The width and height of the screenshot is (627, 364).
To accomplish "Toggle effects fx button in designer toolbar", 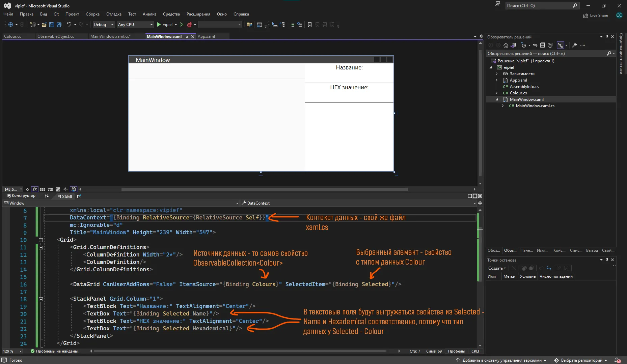I will coord(34,189).
